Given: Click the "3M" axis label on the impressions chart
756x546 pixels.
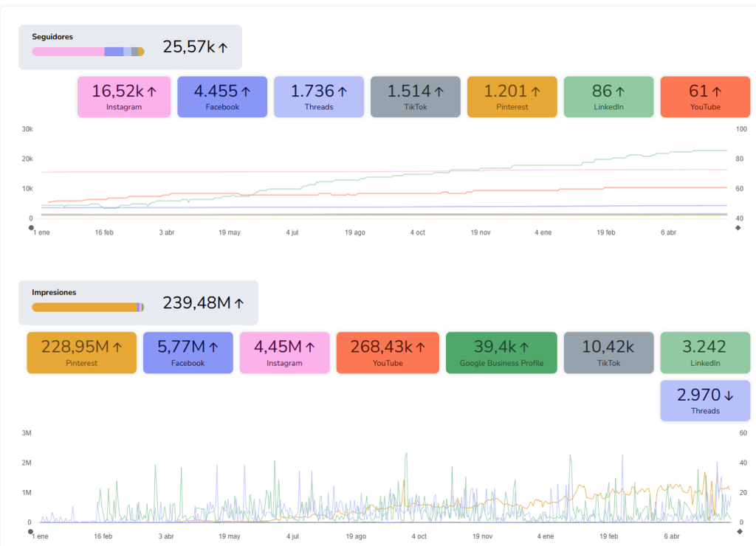Looking at the screenshot, I should coord(27,433).
